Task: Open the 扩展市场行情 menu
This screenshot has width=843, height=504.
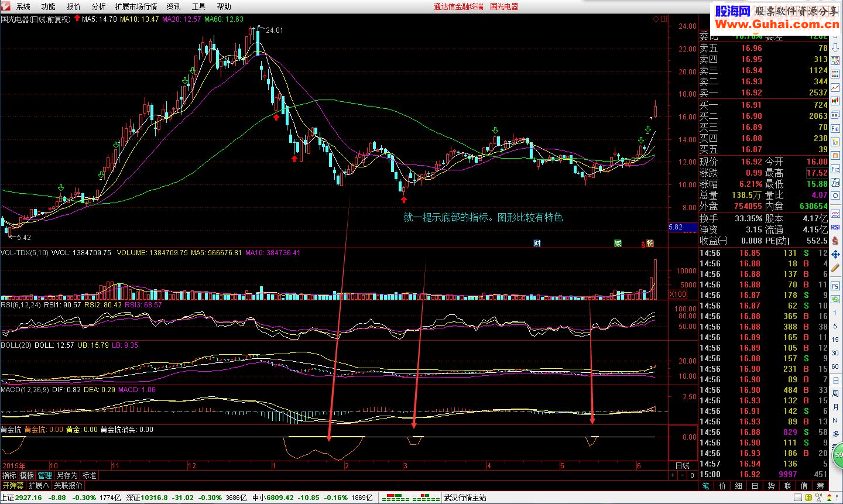Action: tap(136, 6)
